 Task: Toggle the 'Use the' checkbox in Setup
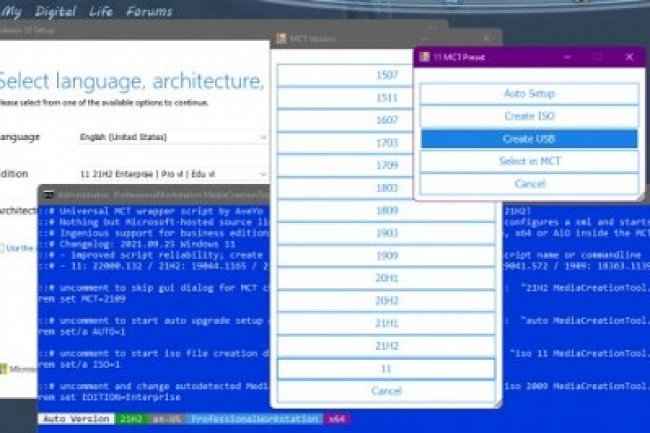pyautogui.click(x=3, y=247)
